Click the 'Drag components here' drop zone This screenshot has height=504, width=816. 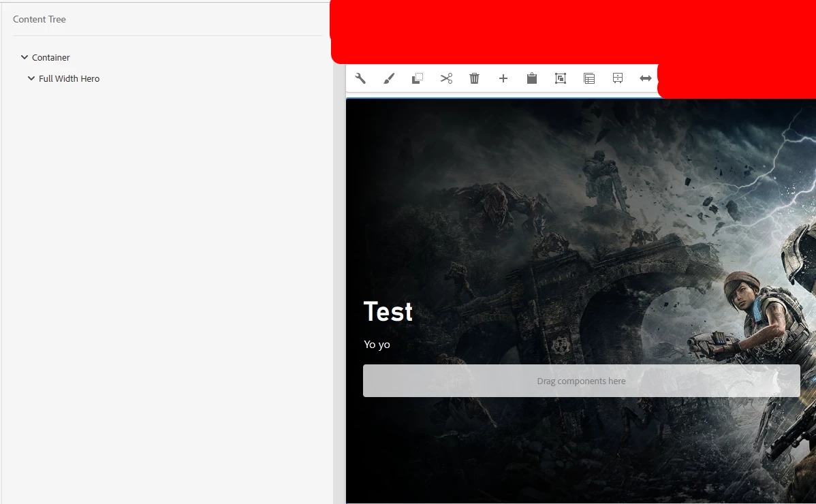pos(581,381)
